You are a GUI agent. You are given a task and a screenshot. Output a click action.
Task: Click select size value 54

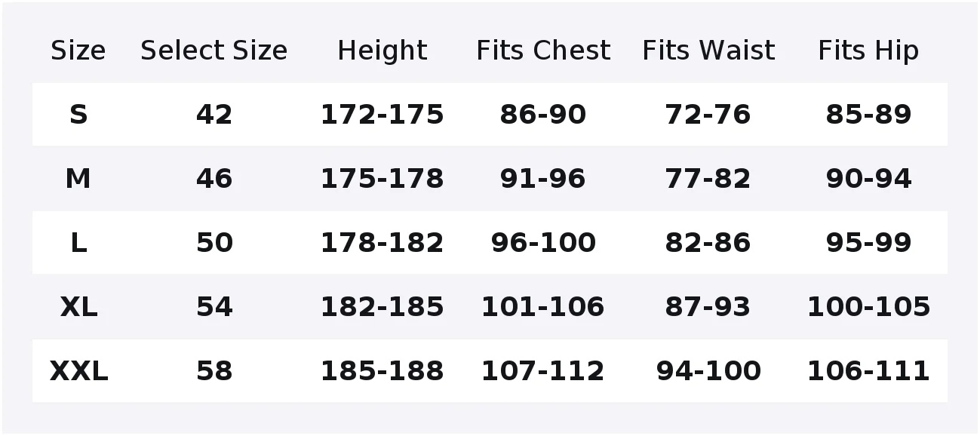click(214, 307)
